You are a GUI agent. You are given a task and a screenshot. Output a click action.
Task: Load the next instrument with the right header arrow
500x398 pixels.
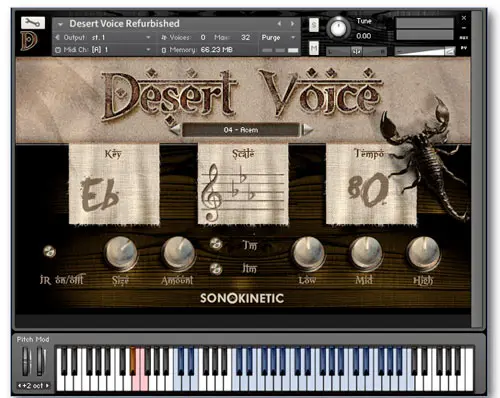[x=292, y=24]
